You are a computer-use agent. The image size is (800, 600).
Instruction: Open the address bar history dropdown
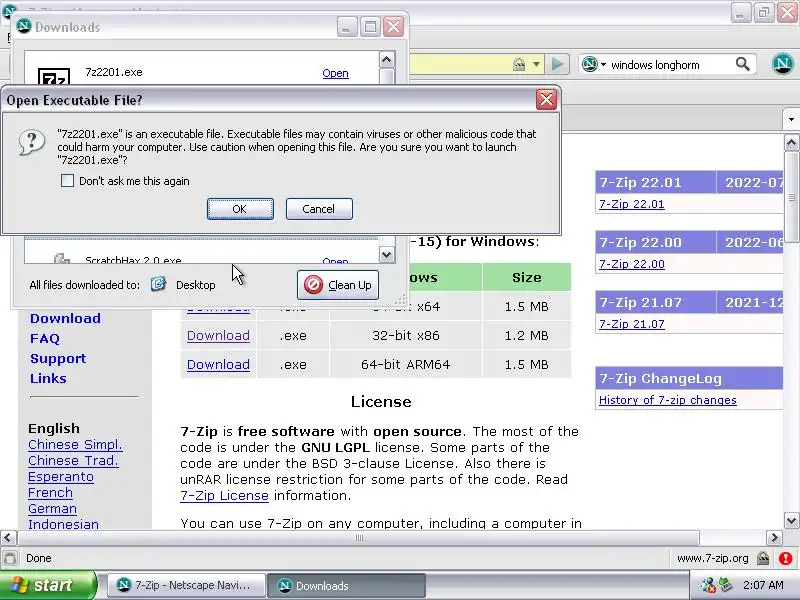click(536, 64)
